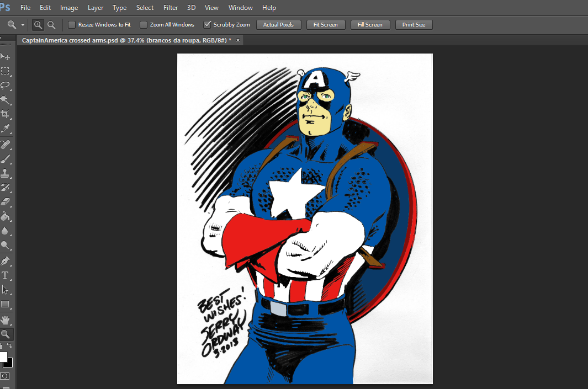588x389 pixels.
Task: Open the Zoom tool preset picker arrow
Action: pyautogui.click(x=23, y=25)
